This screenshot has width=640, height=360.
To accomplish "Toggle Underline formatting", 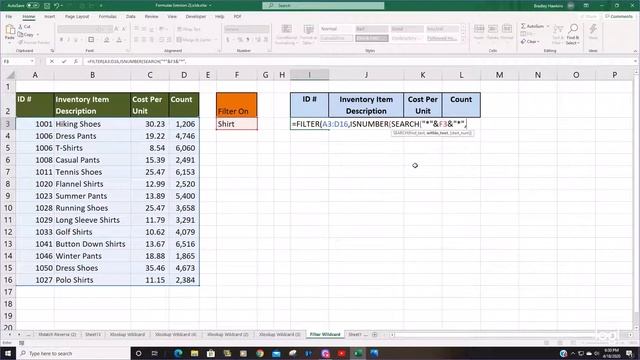I will pos(76,40).
